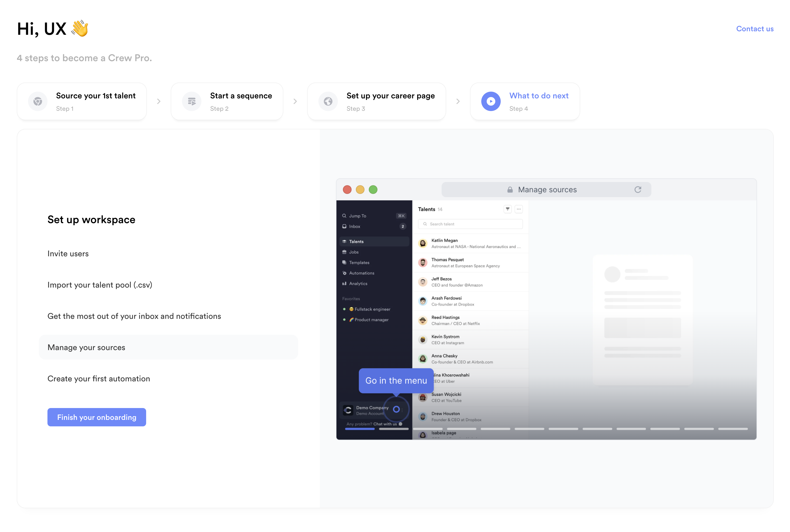The image size is (790, 532).
Task: Click the Demo Company logo icon
Action: [x=348, y=410]
